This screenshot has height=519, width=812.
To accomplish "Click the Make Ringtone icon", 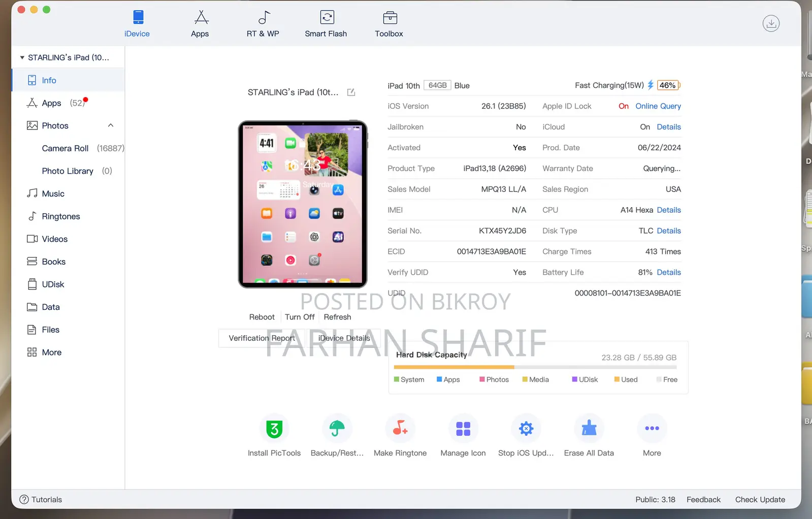I will tap(400, 429).
